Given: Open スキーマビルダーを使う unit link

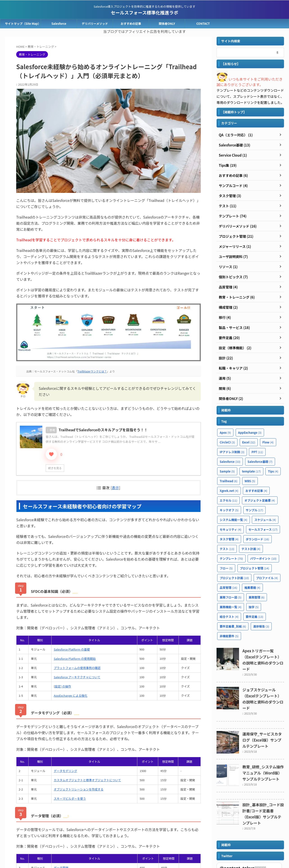Looking at the screenshot, I should [70, 798].
